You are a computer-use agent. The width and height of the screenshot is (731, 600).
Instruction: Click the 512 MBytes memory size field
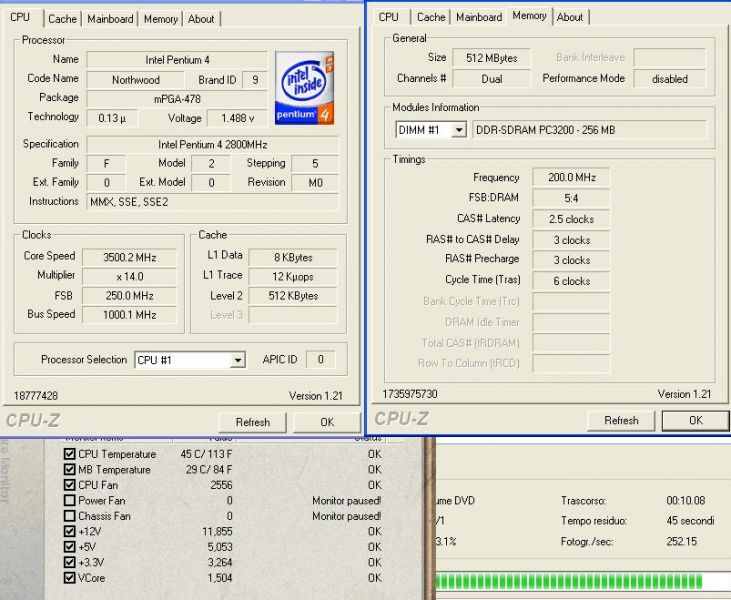(x=491, y=58)
